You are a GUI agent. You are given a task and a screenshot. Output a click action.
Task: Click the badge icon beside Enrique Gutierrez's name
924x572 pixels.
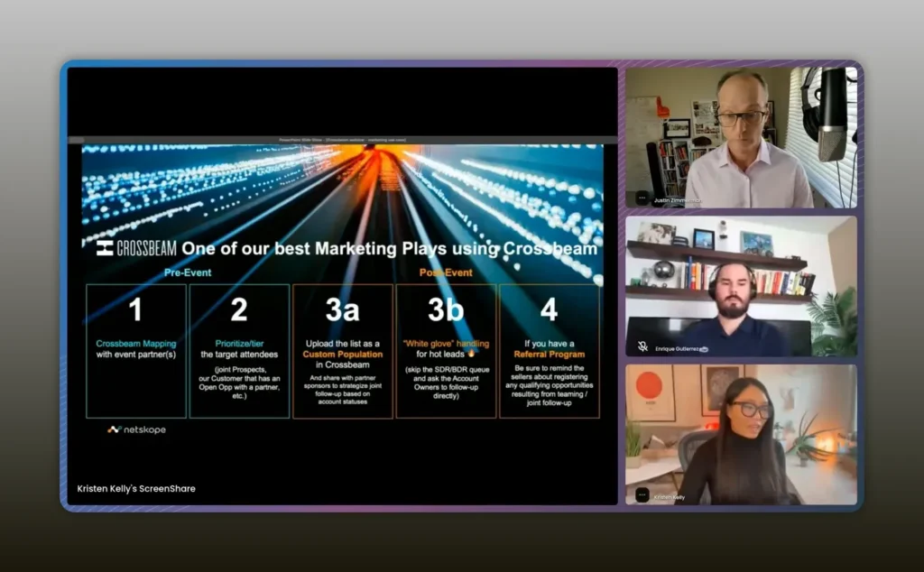703,348
